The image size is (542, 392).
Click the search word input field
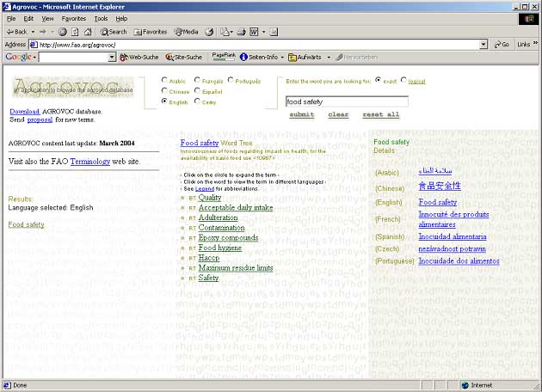pos(346,101)
